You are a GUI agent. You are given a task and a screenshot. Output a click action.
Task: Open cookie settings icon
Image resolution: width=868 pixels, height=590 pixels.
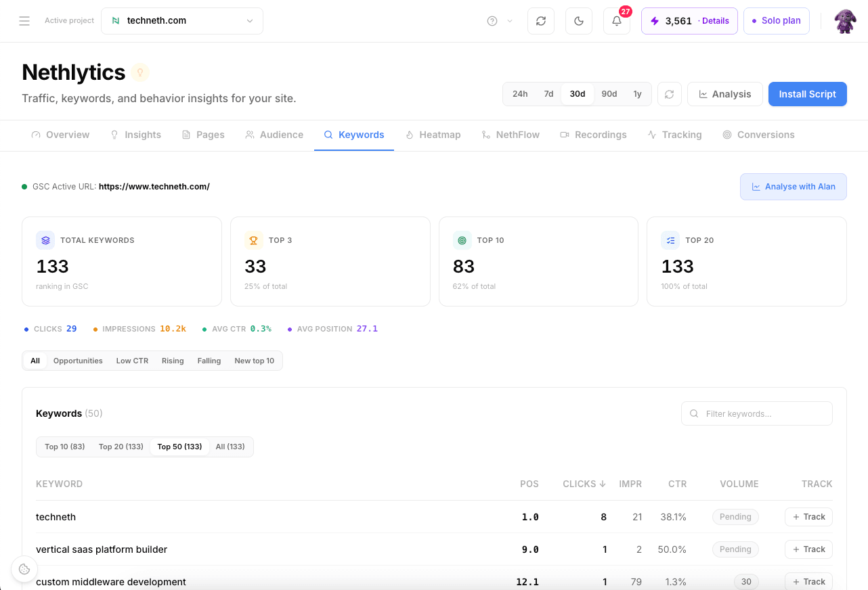pos(24,569)
